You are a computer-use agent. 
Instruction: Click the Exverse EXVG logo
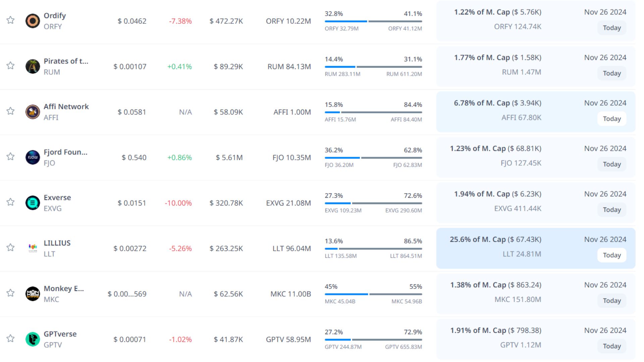[33, 203]
